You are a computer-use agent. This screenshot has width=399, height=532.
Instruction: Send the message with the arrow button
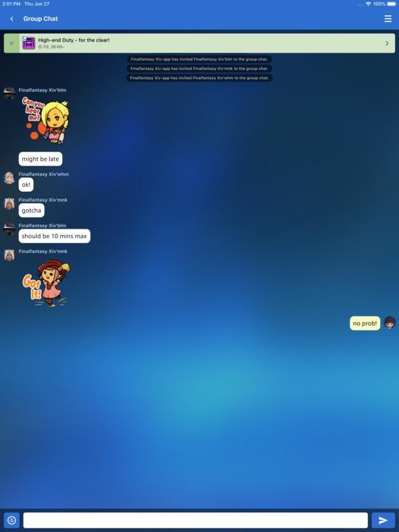coord(383,520)
